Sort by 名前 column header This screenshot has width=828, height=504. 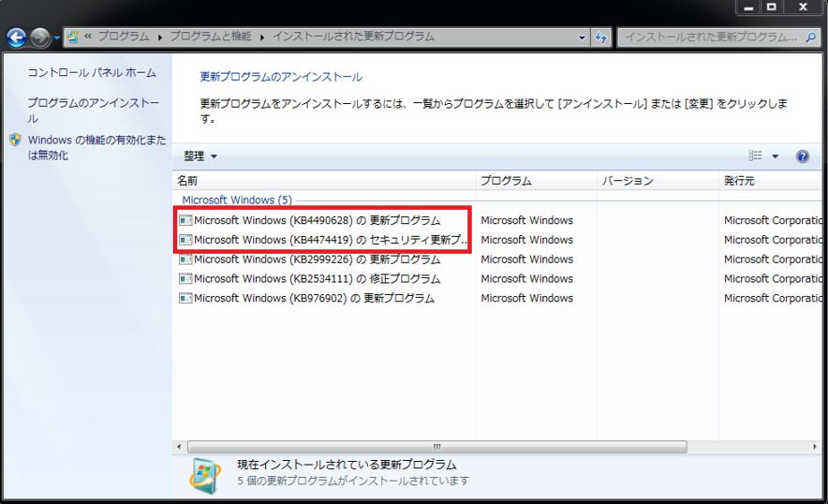tap(324, 181)
